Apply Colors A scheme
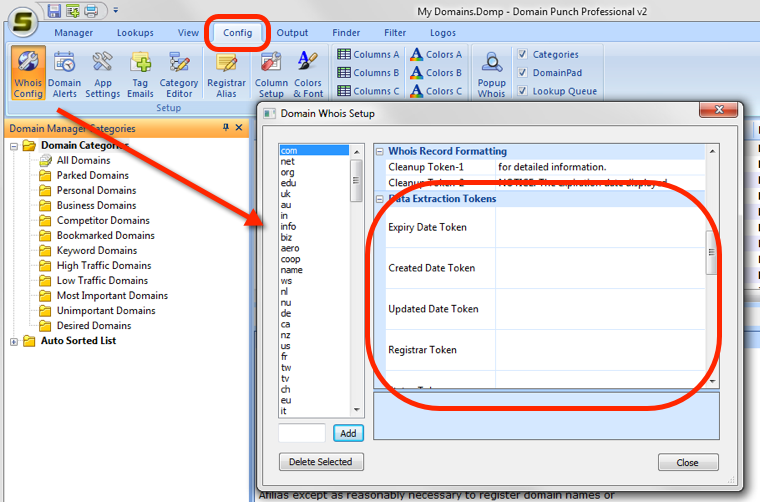Image resolution: width=760 pixels, height=502 pixels. (x=436, y=54)
